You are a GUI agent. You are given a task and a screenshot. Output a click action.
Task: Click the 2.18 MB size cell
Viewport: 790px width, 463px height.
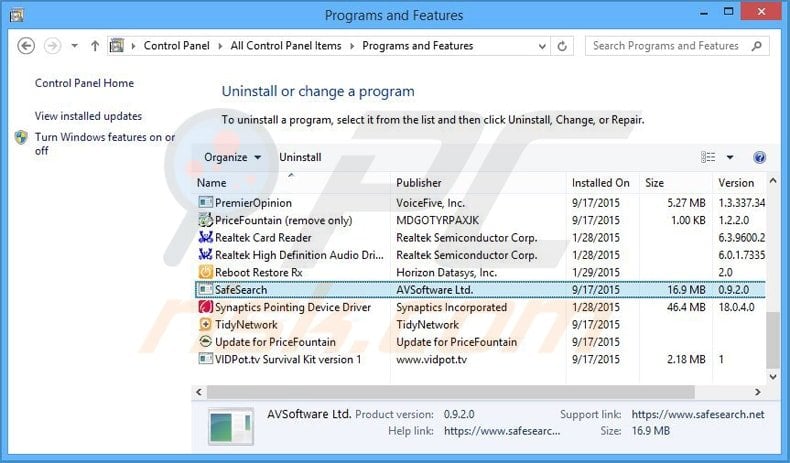click(686, 359)
